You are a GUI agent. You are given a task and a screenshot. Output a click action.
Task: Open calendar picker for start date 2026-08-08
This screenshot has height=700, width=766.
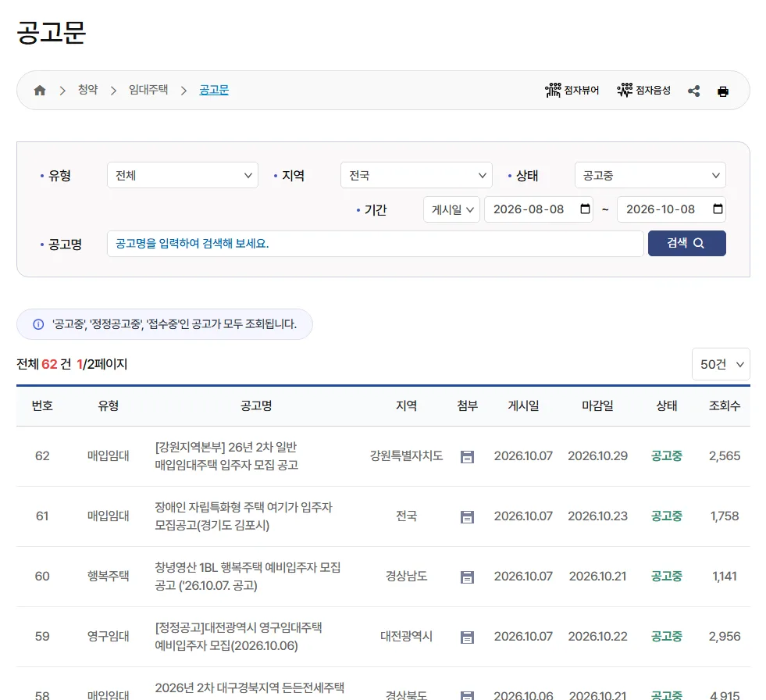[585, 209]
